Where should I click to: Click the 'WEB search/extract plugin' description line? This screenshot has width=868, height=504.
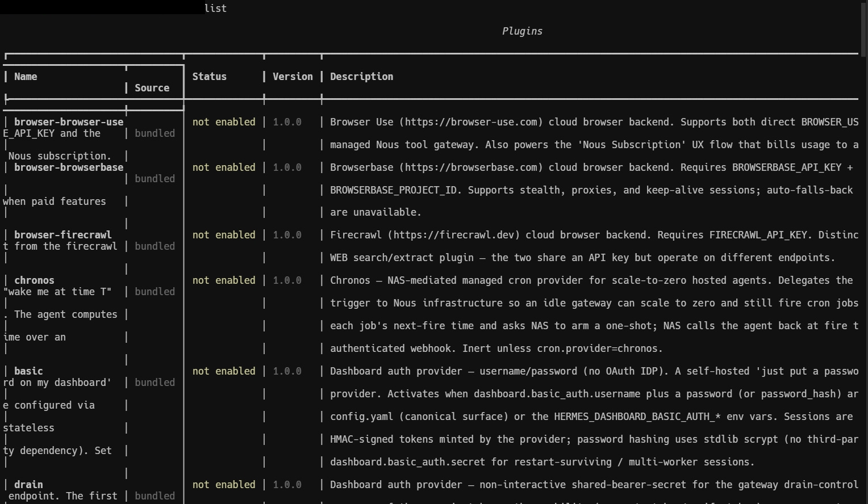pyautogui.click(x=583, y=258)
